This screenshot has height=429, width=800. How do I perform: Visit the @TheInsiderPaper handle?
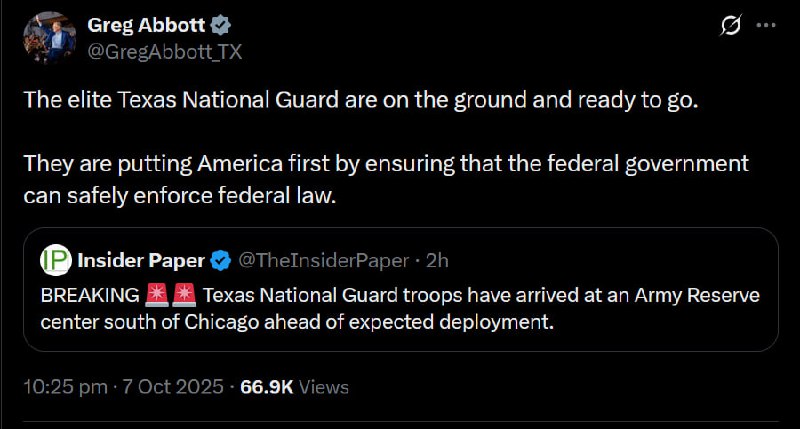coord(323,261)
